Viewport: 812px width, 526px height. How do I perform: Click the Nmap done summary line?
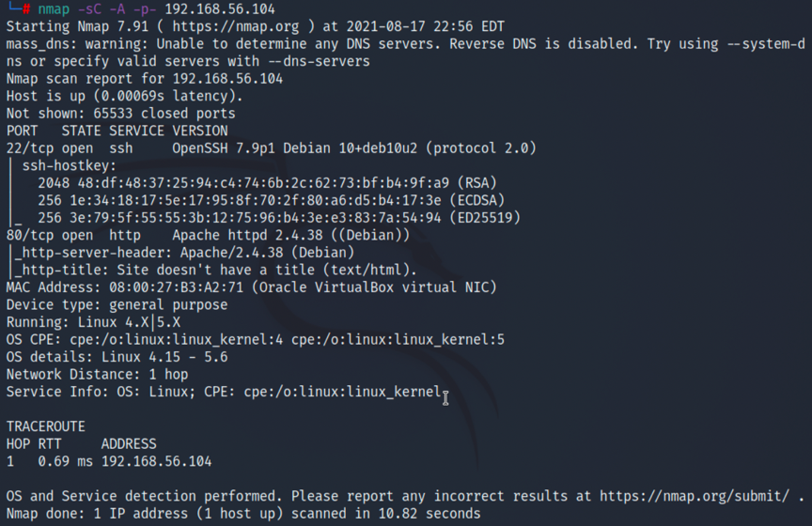(243, 514)
